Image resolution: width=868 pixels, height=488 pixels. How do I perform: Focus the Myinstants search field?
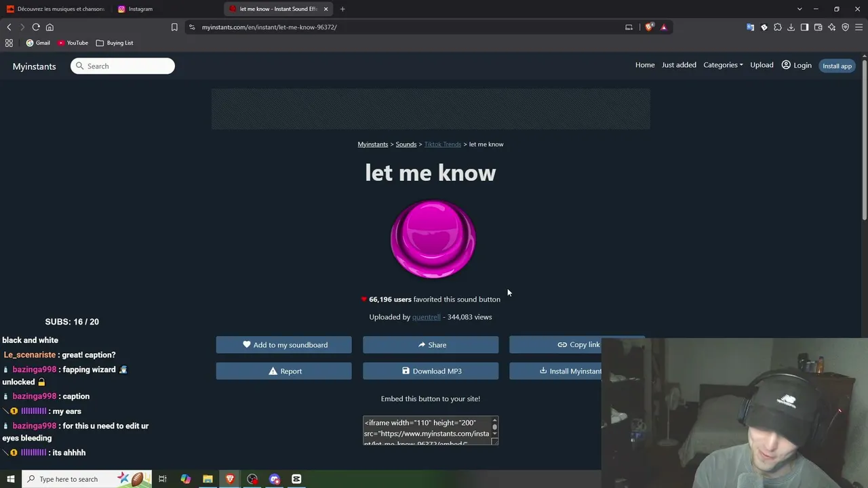(123, 66)
